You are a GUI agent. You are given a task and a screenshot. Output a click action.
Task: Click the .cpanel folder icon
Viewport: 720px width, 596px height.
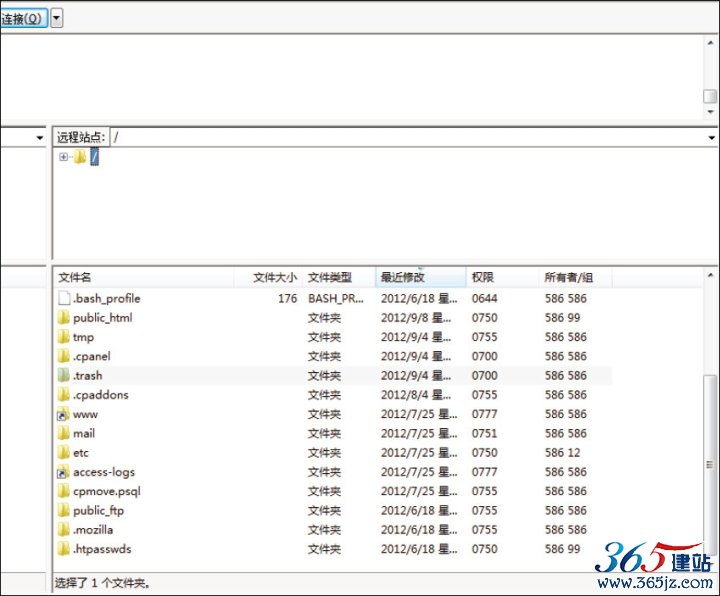pos(64,356)
